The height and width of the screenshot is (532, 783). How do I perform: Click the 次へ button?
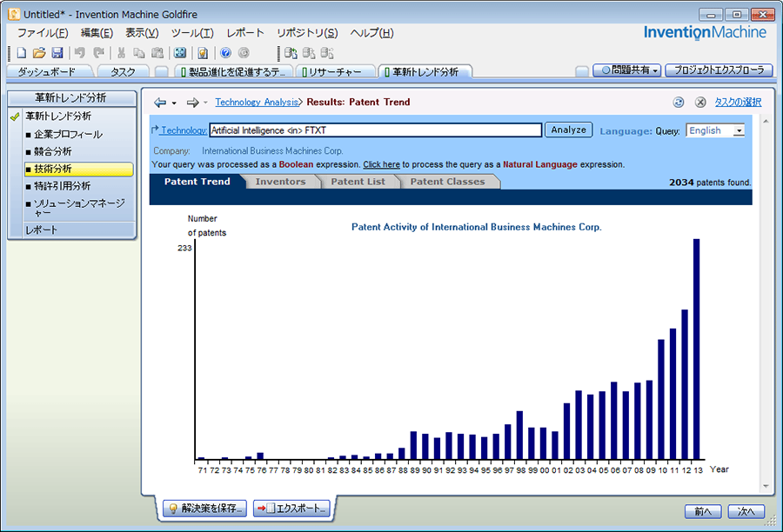[746, 511]
